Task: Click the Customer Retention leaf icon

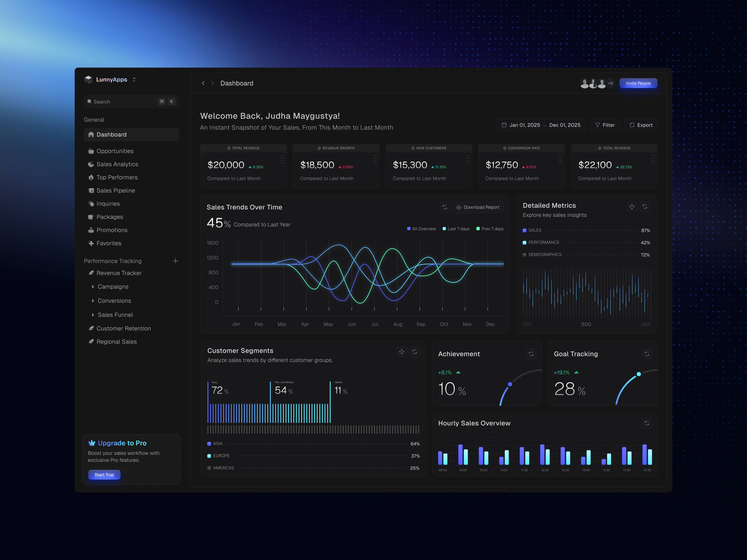Action: click(91, 329)
